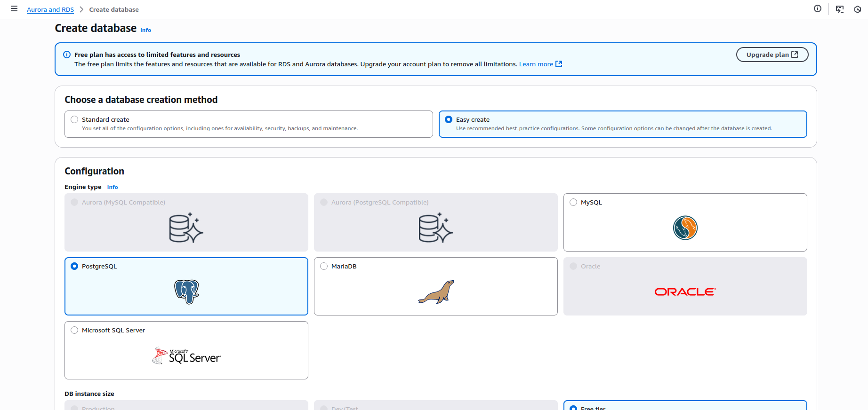
Task: Click the Standard create description text
Action: pyautogui.click(x=220, y=128)
